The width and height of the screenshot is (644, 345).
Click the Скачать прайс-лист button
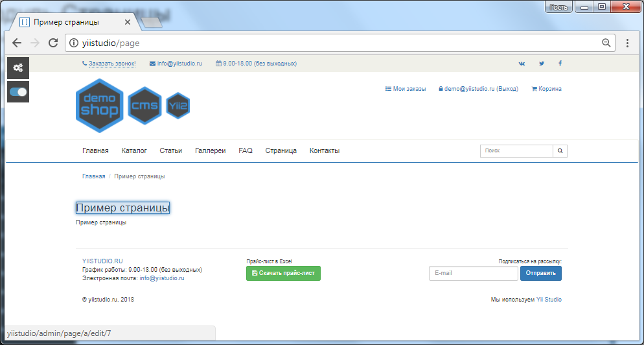283,274
